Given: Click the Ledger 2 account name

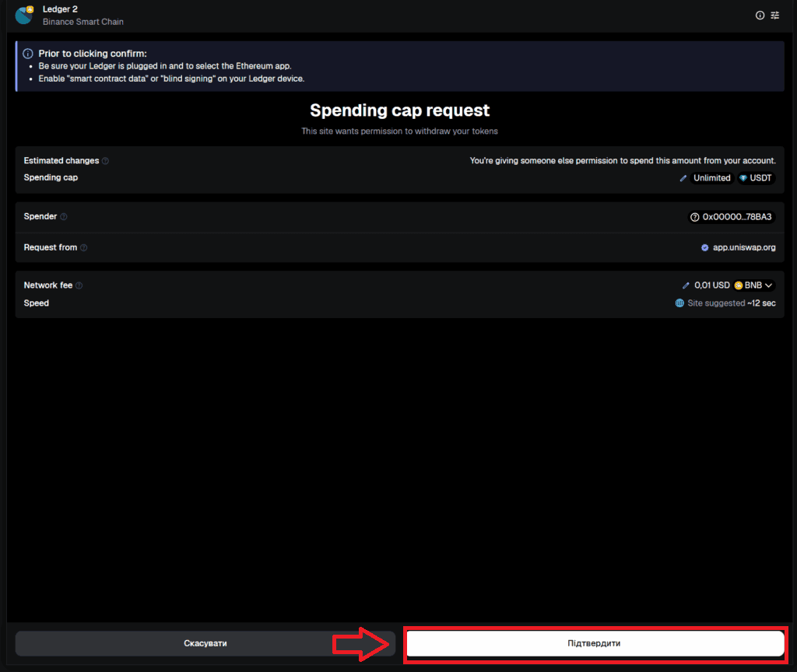Looking at the screenshot, I should tap(60, 9).
